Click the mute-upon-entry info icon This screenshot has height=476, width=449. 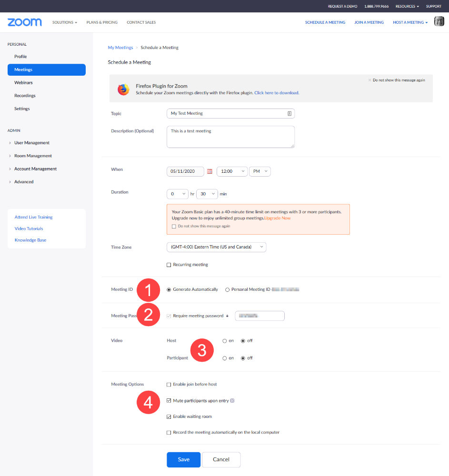coord(232,401)
